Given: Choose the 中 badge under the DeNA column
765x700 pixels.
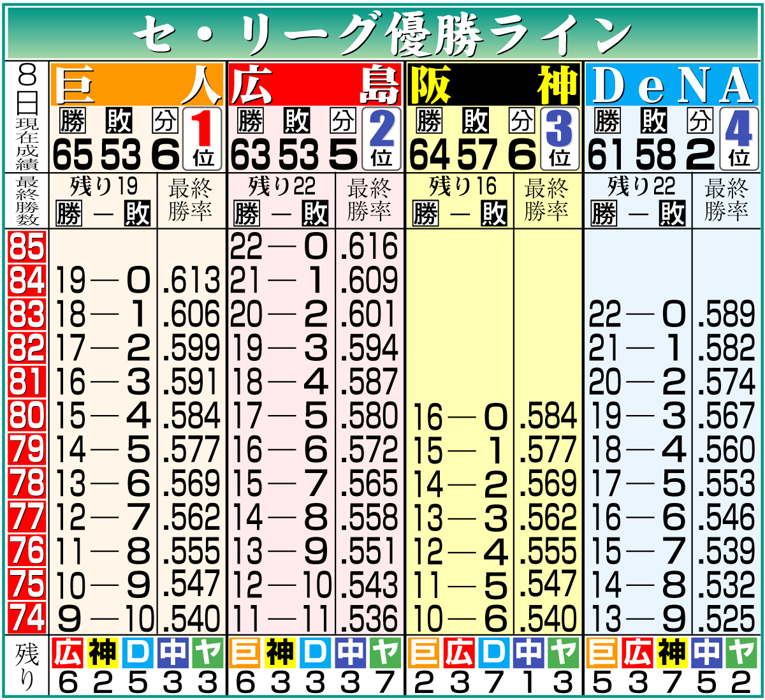Looking at the screenshot, I should click(x=707, y=653).
